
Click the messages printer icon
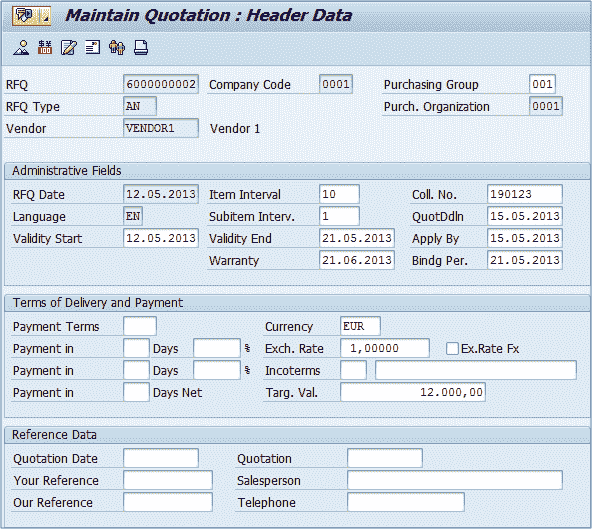pos(141,48)
